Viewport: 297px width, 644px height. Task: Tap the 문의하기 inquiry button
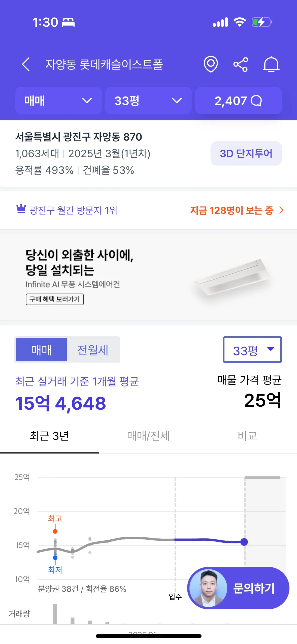(254, 588)
